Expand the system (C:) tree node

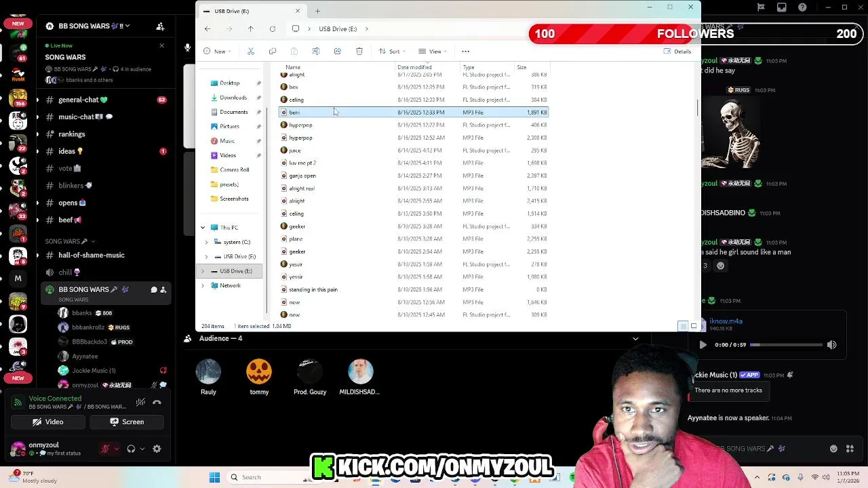click(x=206, y=242)
